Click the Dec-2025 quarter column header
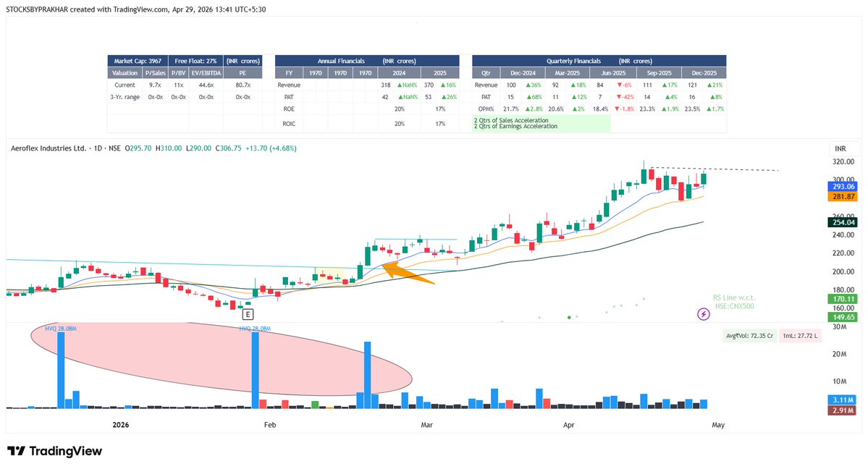The image size is (868, 469). pyautogui.click(x=704, y=73)
